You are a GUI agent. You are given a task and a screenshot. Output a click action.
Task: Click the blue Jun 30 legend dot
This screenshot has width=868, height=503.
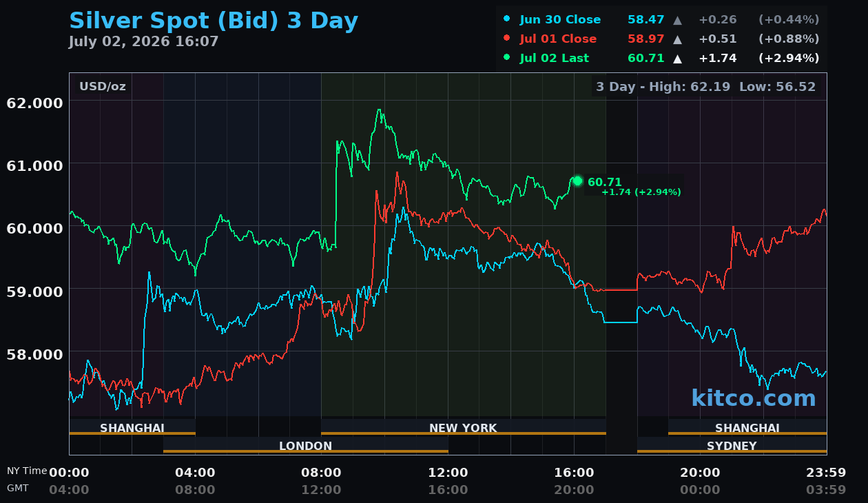[507, 19]
